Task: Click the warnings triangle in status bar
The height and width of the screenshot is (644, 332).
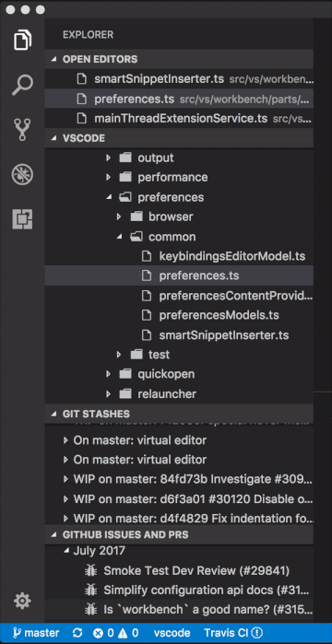Action: (x=123, y=633)
